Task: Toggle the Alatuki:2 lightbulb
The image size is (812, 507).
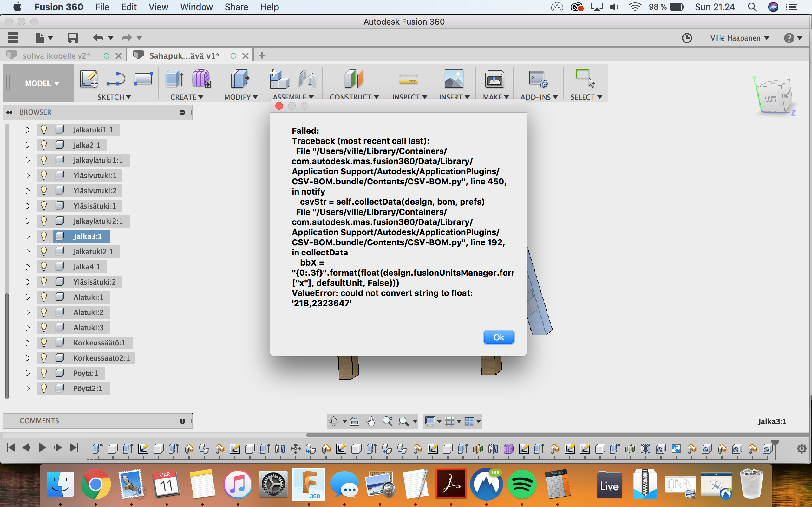Action: pos(44,312)
